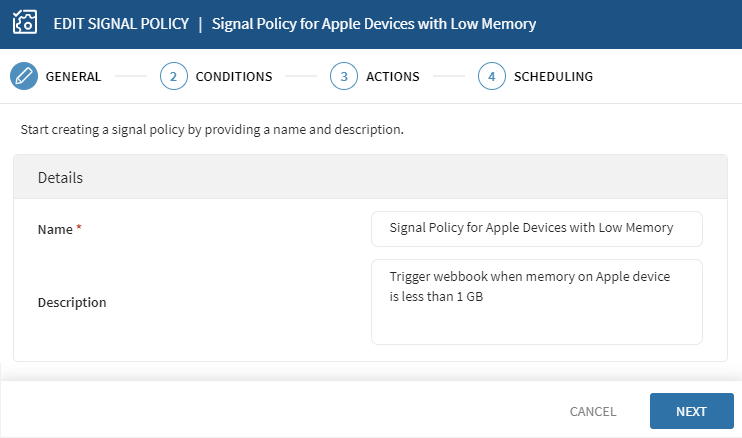
Task: Click the Cancel button
Action: [x=593, y=411]
